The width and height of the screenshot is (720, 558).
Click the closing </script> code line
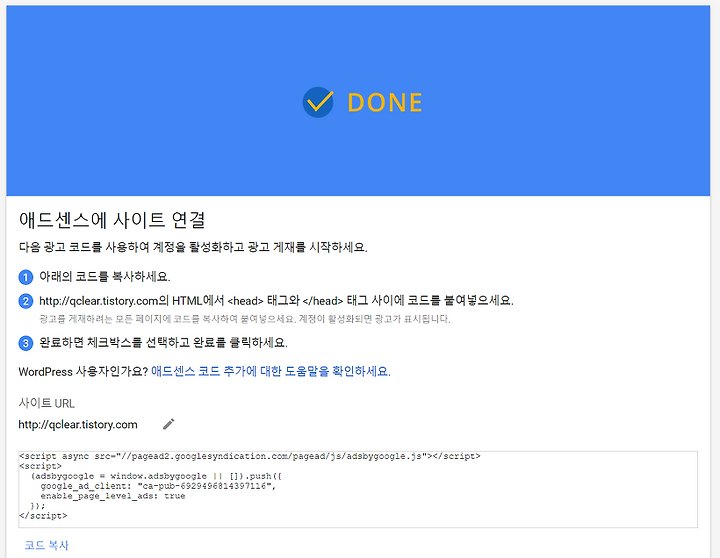[43, 516]
